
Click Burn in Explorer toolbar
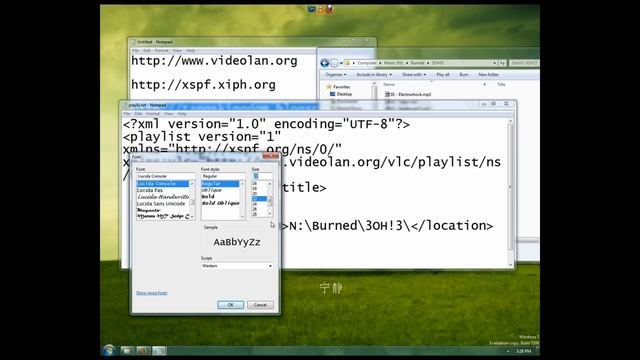click(x=464, y=75)
